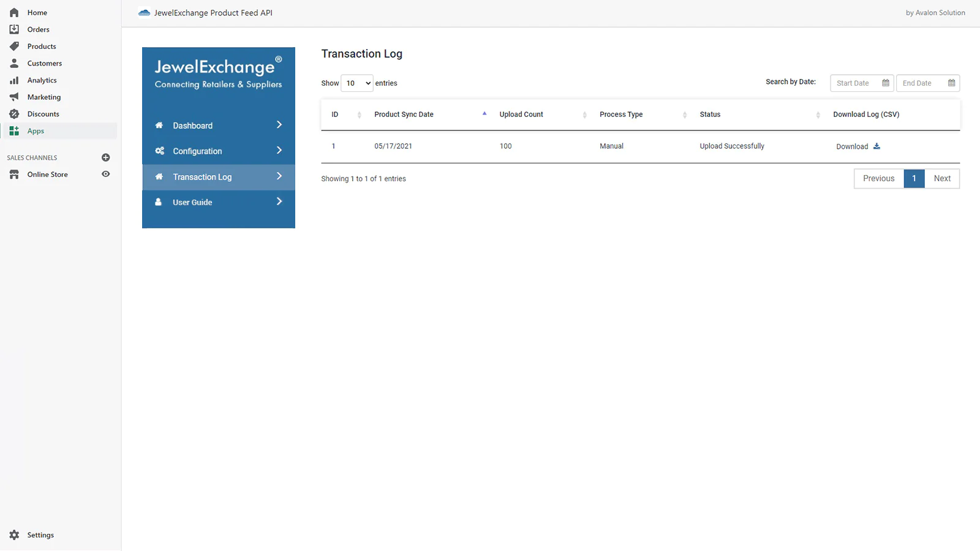This screenshot has height=551, width=980.
Task: Open Configuration in JewelExchange menu
Action: click(x=219, y=151)
